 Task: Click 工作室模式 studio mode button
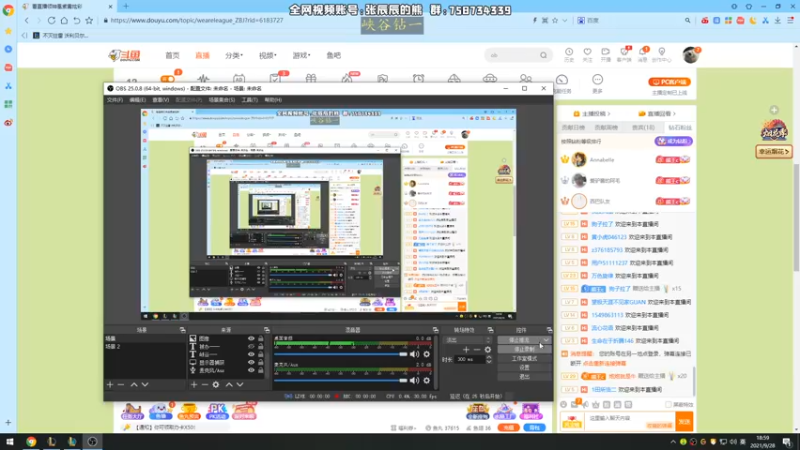tap(524, 359)
